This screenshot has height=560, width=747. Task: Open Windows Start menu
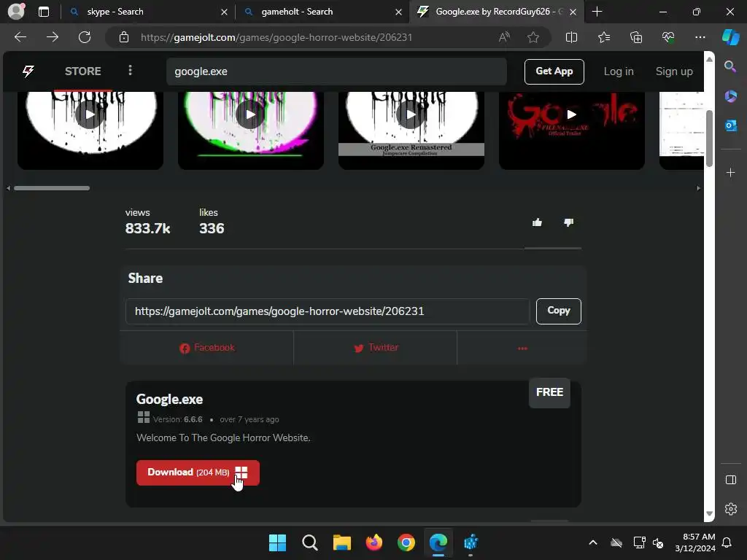[x=277, y=542]
